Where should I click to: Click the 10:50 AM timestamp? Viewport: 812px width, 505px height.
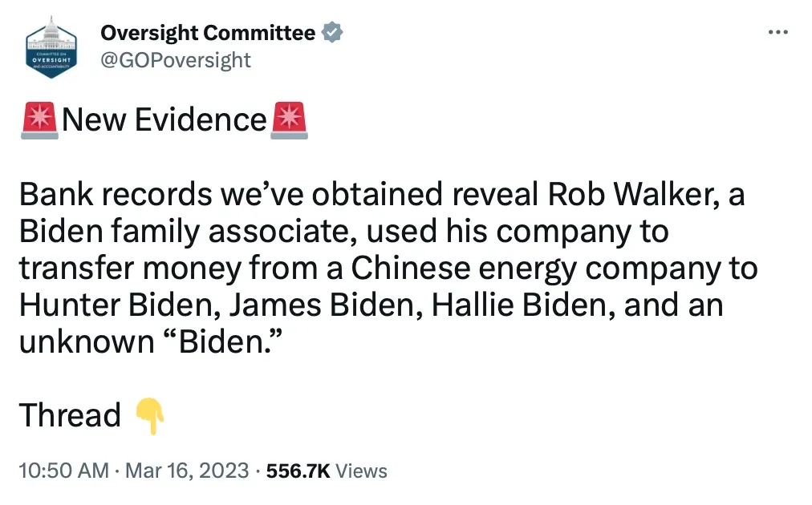pos(63,471)
